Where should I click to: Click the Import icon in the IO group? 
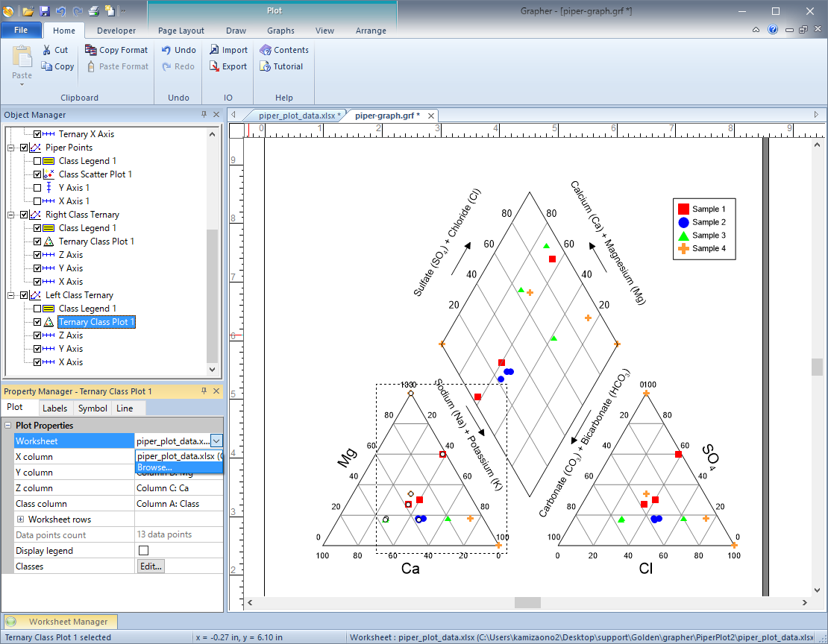click(x=214, y=50)
